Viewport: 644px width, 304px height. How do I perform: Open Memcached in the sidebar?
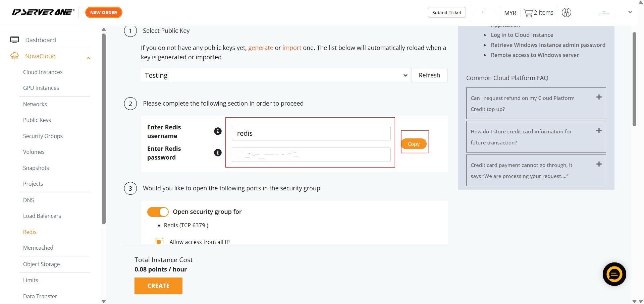pos(38,248)
